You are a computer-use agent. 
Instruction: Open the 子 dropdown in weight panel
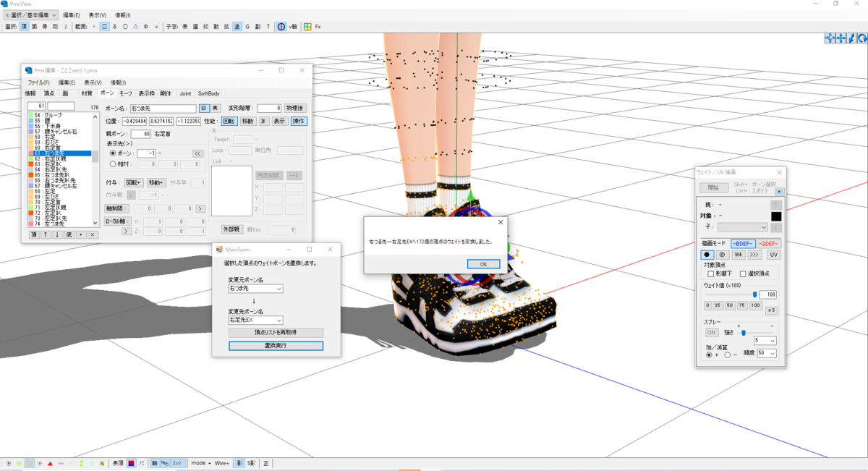[743, 227]
